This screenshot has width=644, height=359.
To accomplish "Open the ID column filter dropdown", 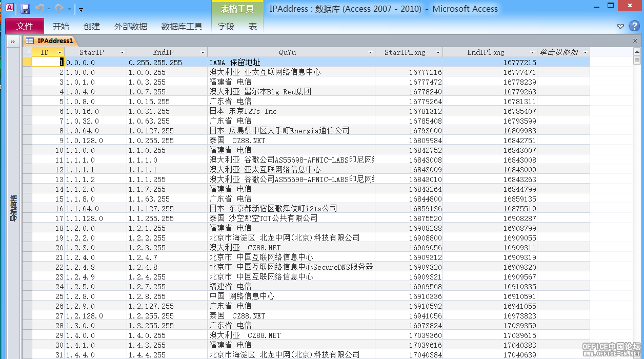I will pyautogui.click(x=59, y=52).
